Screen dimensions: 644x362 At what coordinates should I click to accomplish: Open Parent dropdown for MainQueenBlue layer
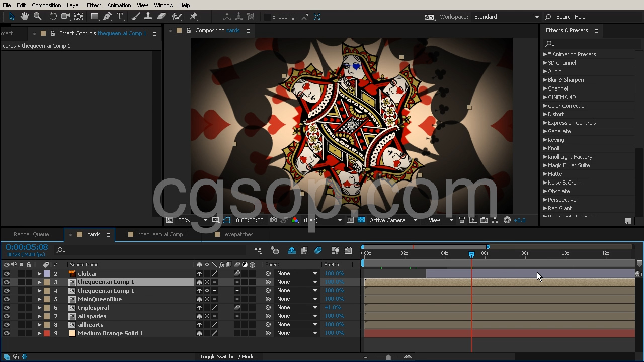[x=297, y=299]
